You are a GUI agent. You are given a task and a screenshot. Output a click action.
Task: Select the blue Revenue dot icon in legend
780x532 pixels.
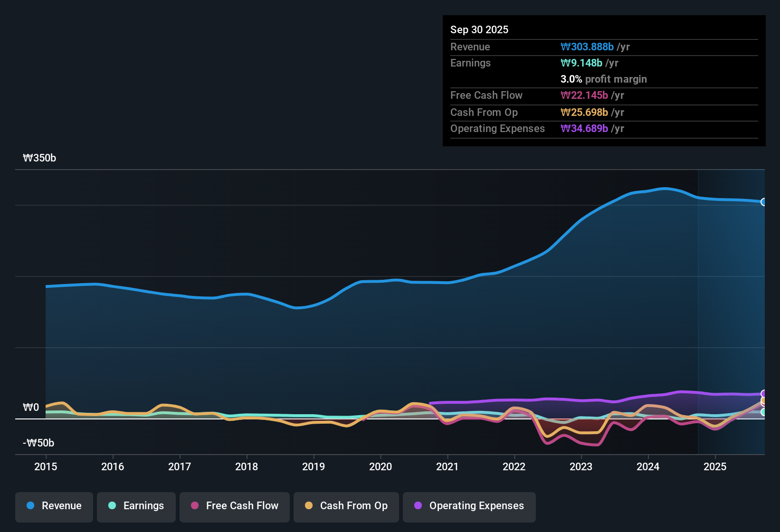pos(30,506)
